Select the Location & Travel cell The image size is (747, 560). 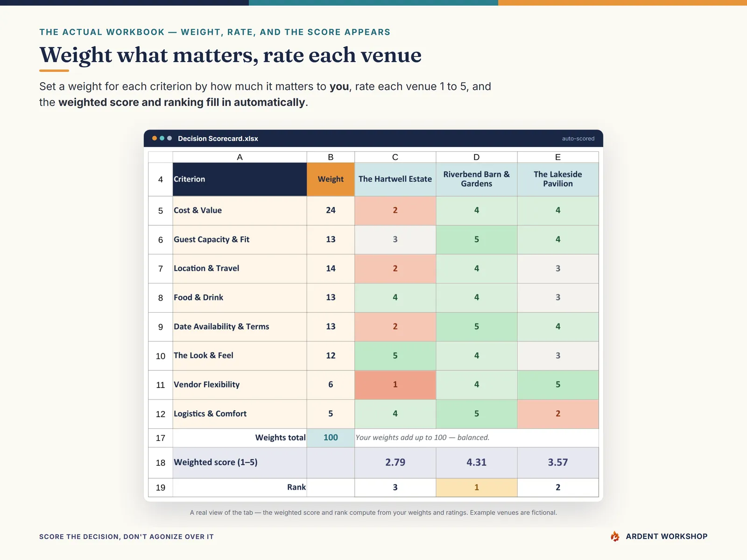(240, 268)
